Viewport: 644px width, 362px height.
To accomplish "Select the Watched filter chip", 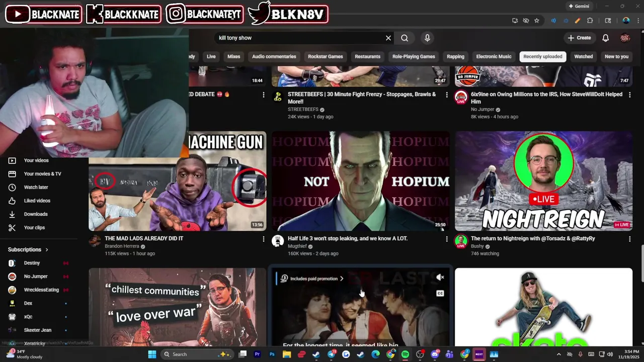I will click(584, 56).
